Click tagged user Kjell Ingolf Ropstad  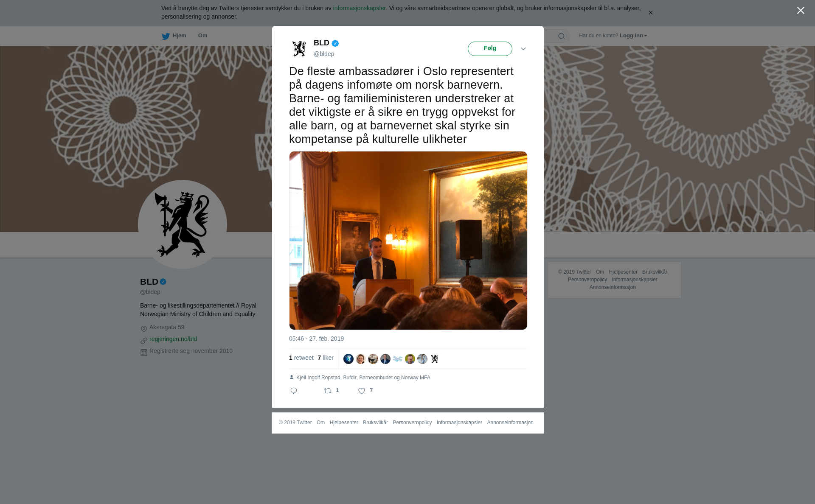tap(318, 378)
